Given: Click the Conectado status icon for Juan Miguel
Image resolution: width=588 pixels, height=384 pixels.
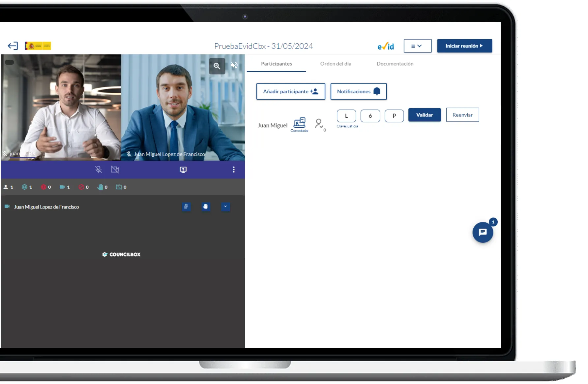Looking at the screenshot, I should pos(299,123).
